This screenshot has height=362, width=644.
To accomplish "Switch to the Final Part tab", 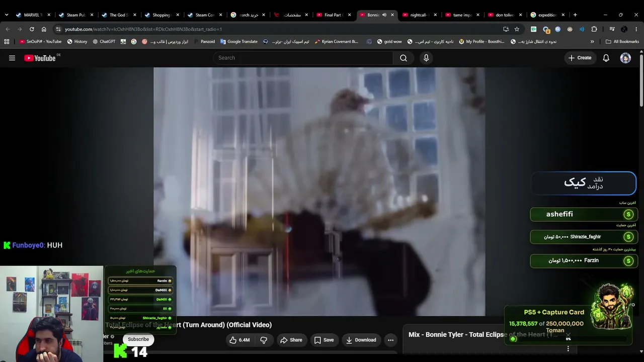I will click(334, 15).
